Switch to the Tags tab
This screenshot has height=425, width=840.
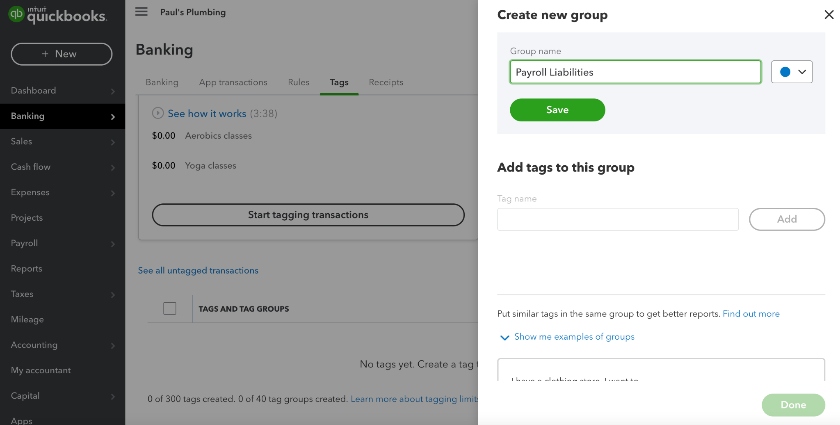(339, 83)
